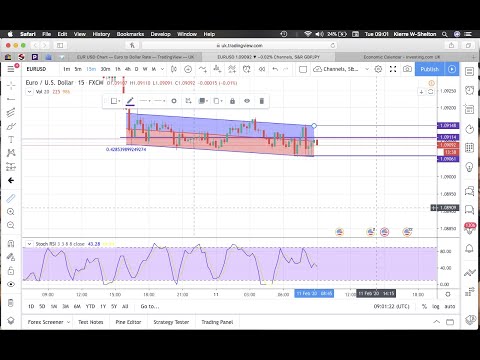Toggle stay in drawing mode
The width and height of the screenshot is (480, 360).
(11, 257)
